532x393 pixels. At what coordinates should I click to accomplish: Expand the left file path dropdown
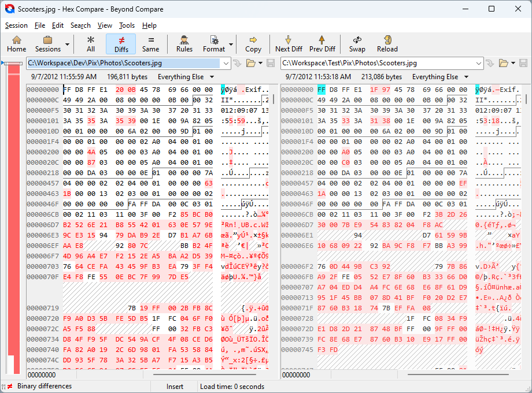[226, 63]
